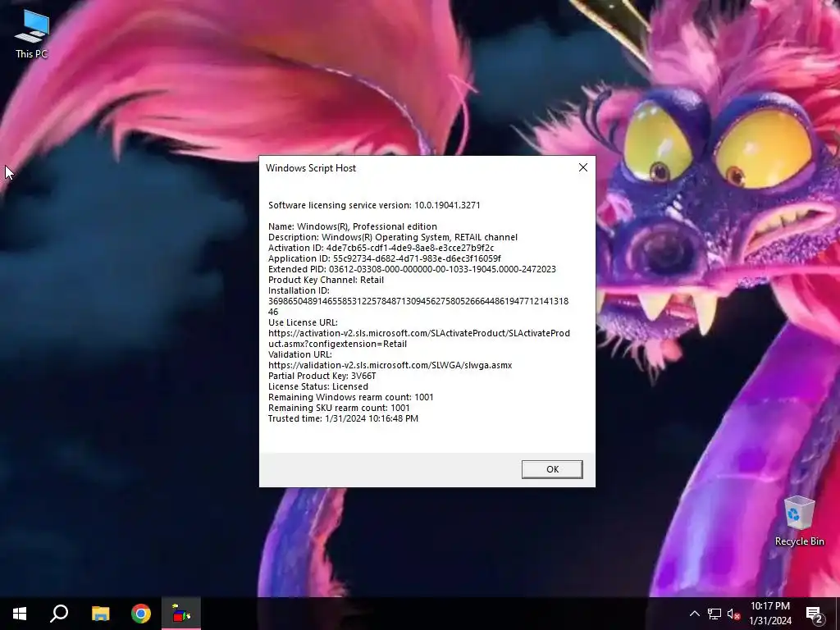Open the Windows Start menu
This screenshot has width=840, height=630.
coord(20,614)
